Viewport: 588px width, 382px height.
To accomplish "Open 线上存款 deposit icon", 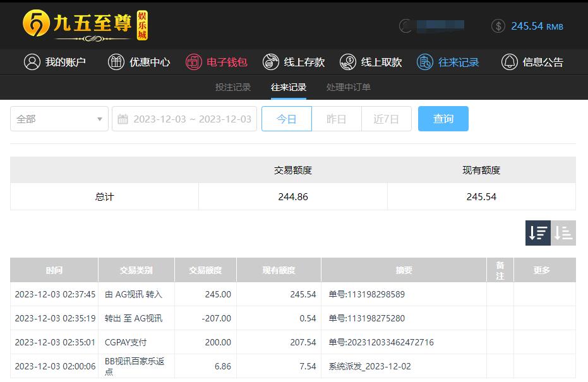I will coord(271,62).
